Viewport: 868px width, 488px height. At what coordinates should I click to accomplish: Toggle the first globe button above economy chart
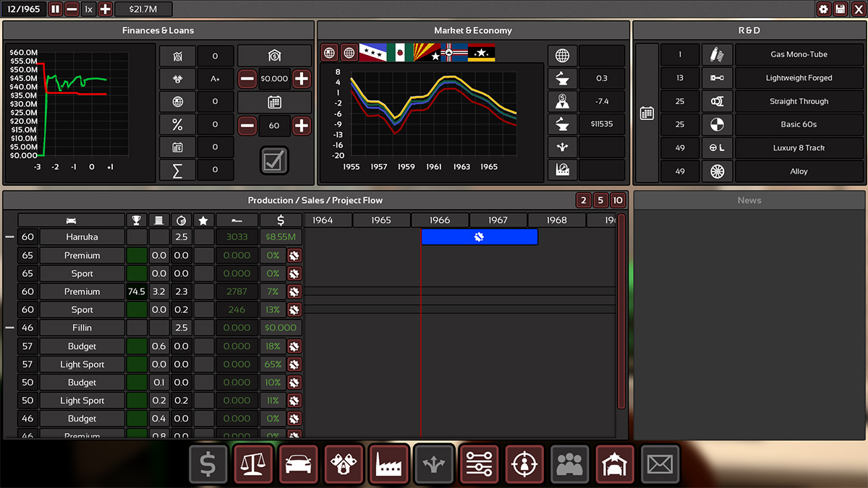tap(329, 53)
